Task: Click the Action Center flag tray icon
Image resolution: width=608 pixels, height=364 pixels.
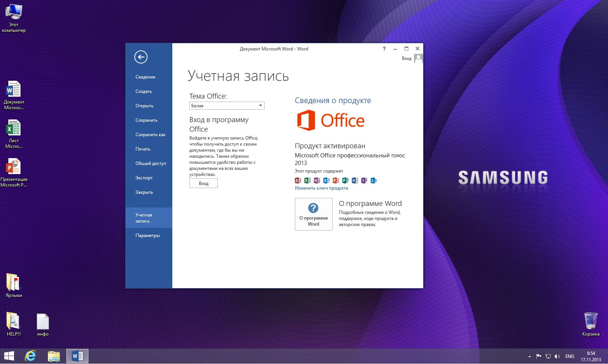Action: [539, 356]
